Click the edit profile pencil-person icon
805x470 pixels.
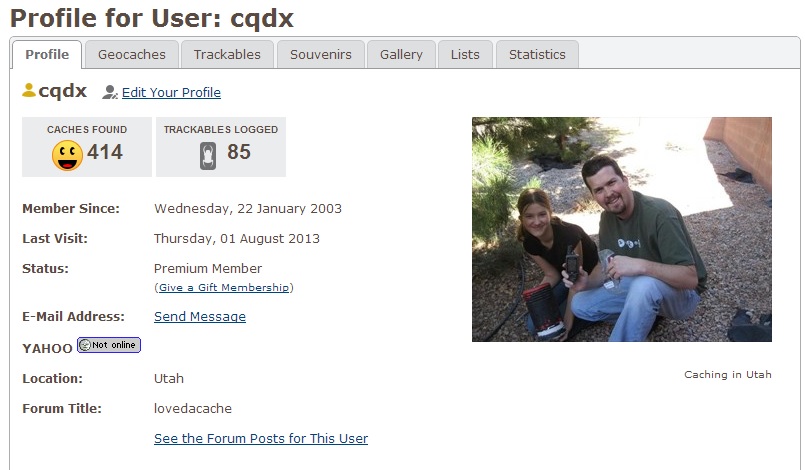(110, 92)
